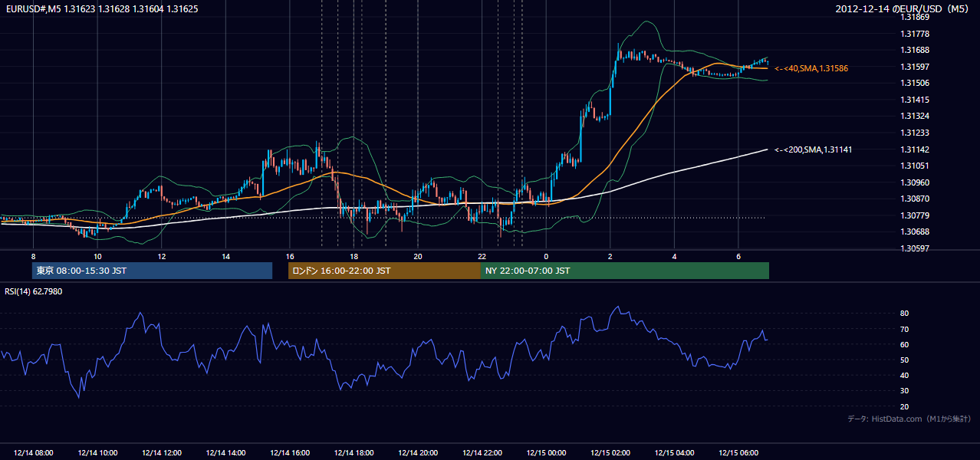Click the RSI 60 level label
980x460 pixels.
(x=904, y=344)
